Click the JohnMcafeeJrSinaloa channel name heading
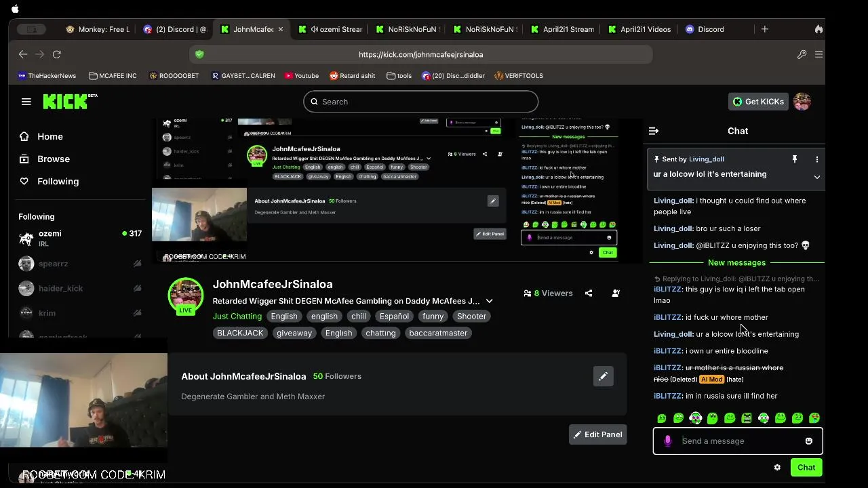The height and width of the screenshot is (488, 868). pos(273,284)
